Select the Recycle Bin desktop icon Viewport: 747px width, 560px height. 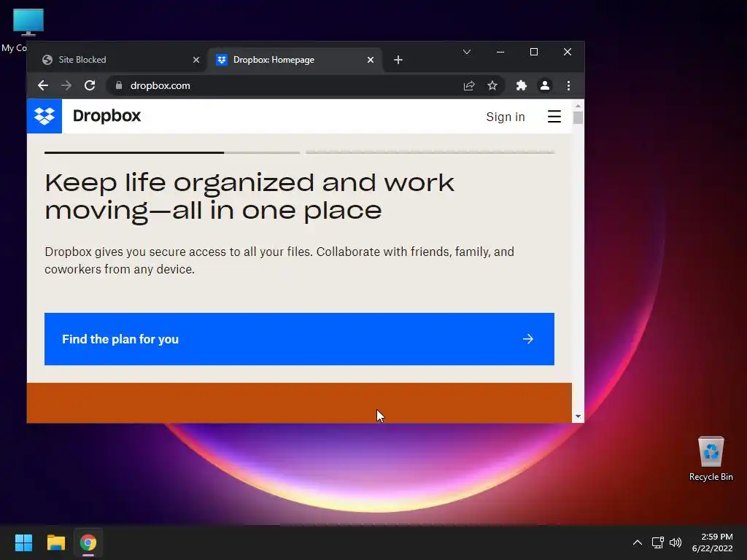click(711, 459)
